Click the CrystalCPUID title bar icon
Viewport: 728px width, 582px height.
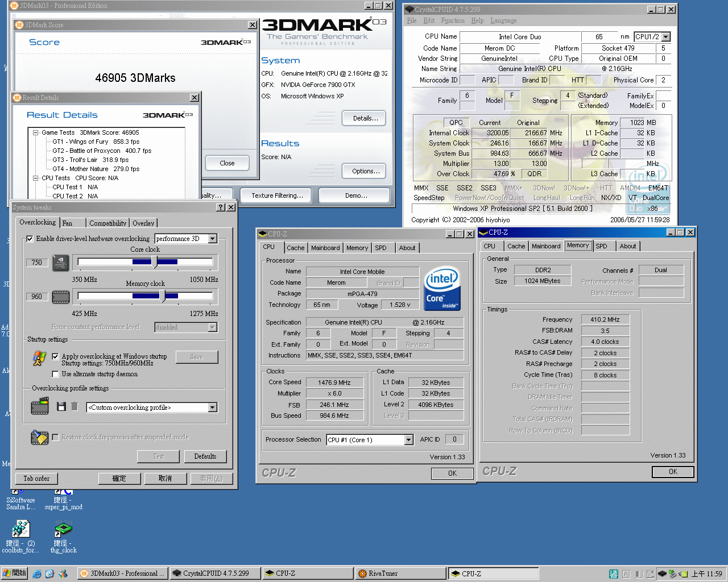(409, 9)
